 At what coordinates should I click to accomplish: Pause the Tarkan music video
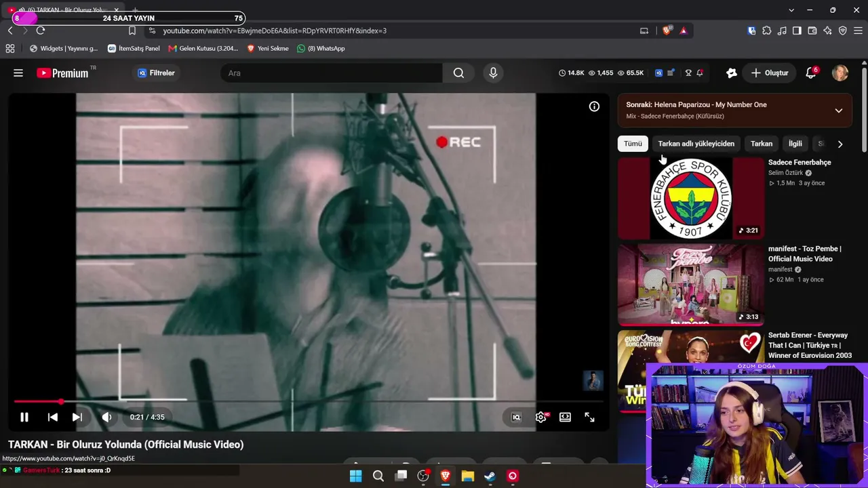[x=24, y=418]
